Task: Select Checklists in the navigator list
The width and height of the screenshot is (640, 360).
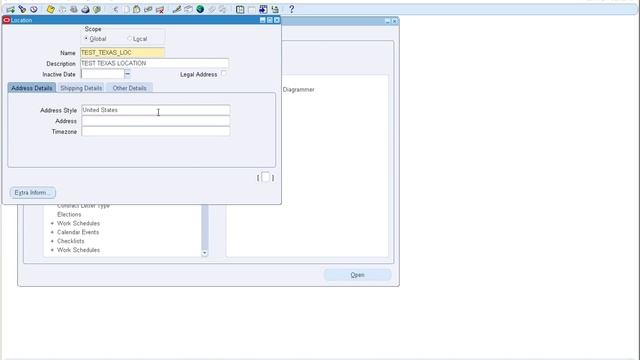Action: tap(71, 241)
